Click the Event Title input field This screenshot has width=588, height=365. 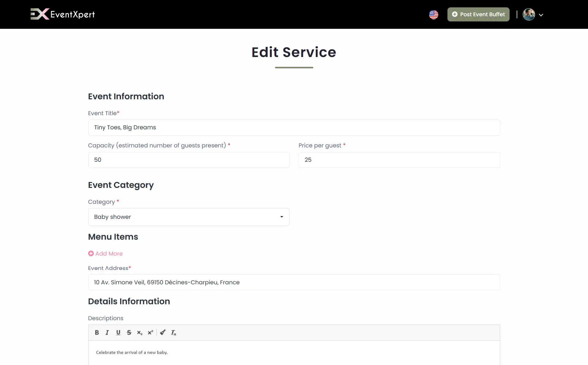(294, 127)
